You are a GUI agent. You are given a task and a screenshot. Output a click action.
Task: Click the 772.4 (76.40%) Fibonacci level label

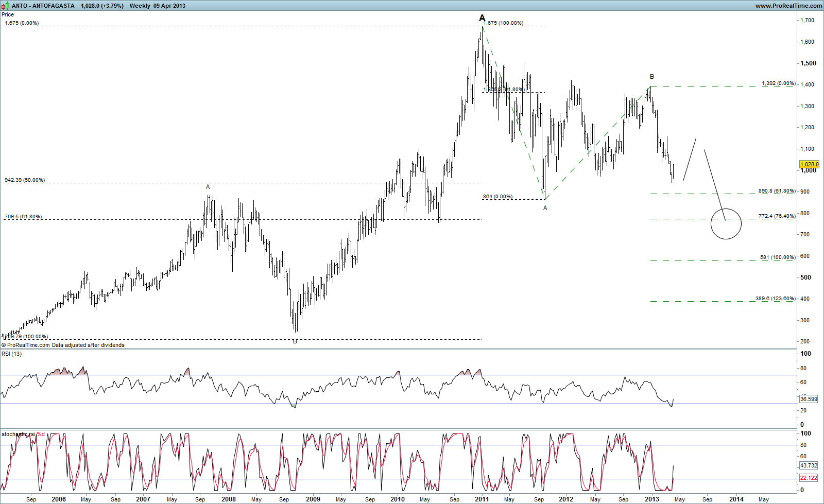point(777,216)
